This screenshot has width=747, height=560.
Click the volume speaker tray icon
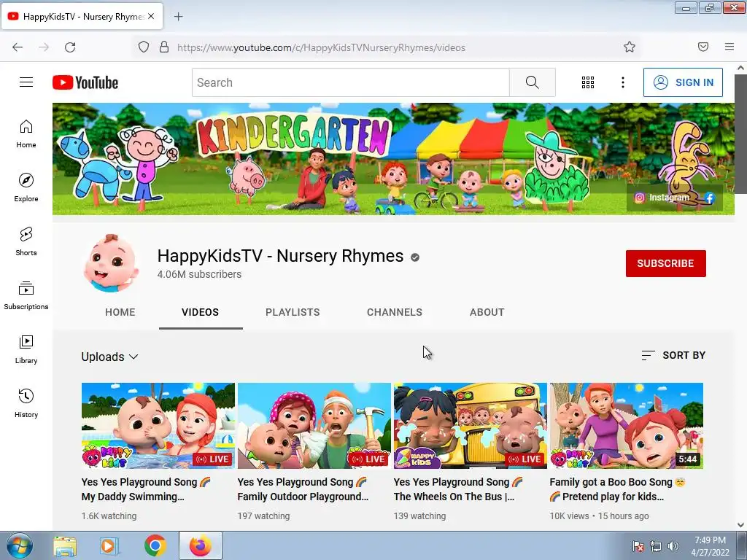click(x=673, y=546)
